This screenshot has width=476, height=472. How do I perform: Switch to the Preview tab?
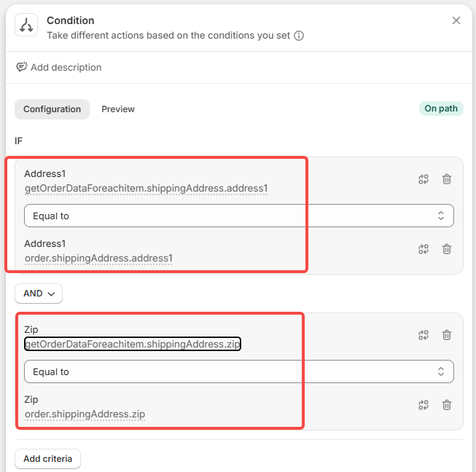(x=118, y=109)
